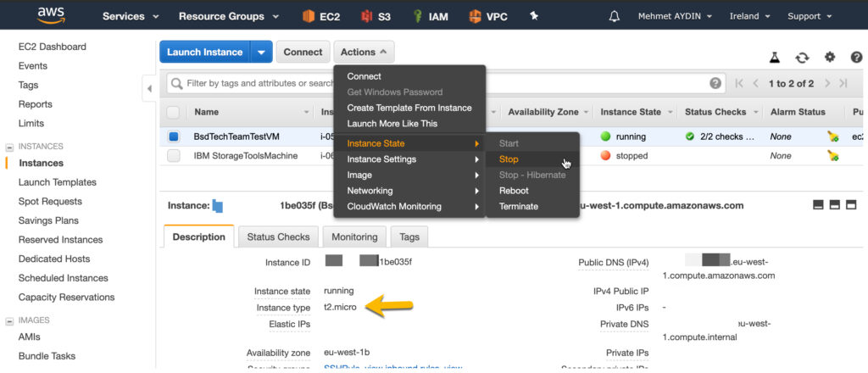Choose Stop in Instance State submenu
Image resolution: width=868 pixels, height=373 pixels.
pyautogui.click(x=532, y=159)
